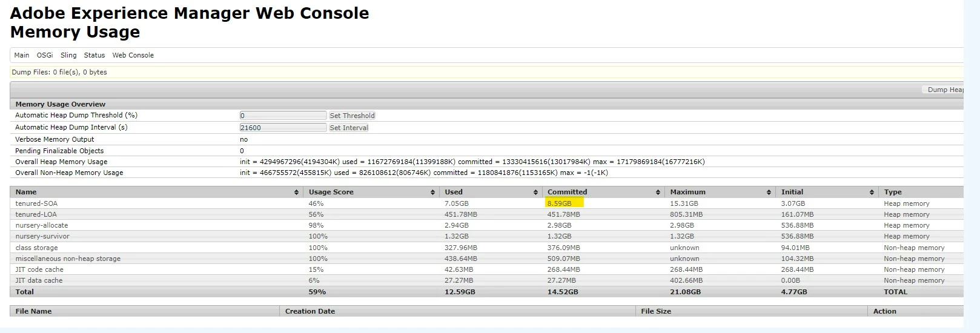Screen dimensions: 980x333
Task: Select the JIT code cache row name
Action: (39, 269)
